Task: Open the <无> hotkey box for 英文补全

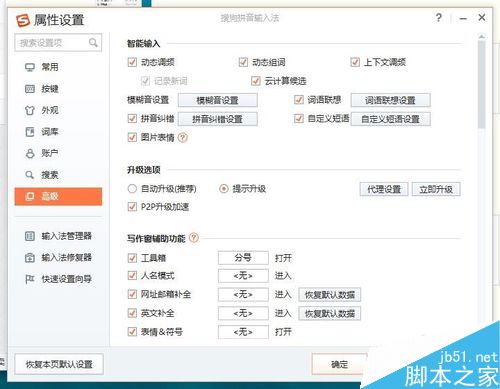Action: 243,313
